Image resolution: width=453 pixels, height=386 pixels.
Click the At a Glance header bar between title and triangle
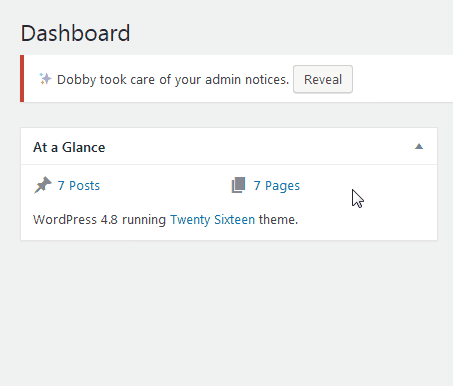click(260, 147)
